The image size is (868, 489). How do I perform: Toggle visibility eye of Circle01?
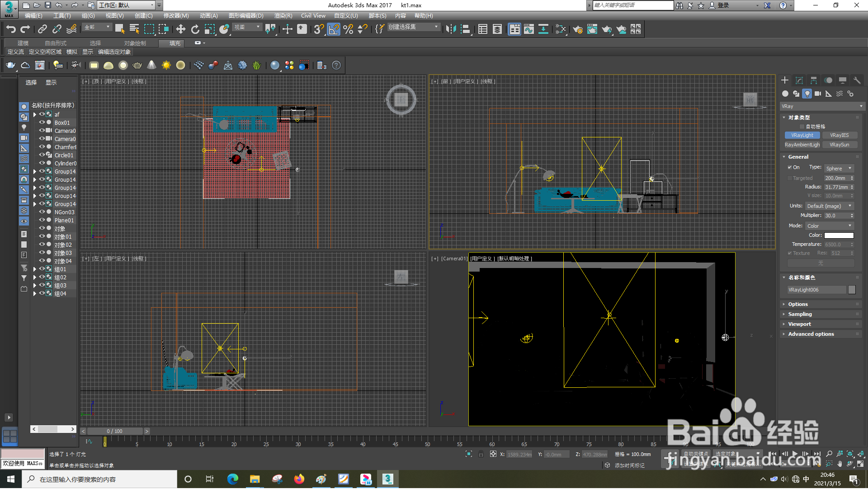(42, 155)
